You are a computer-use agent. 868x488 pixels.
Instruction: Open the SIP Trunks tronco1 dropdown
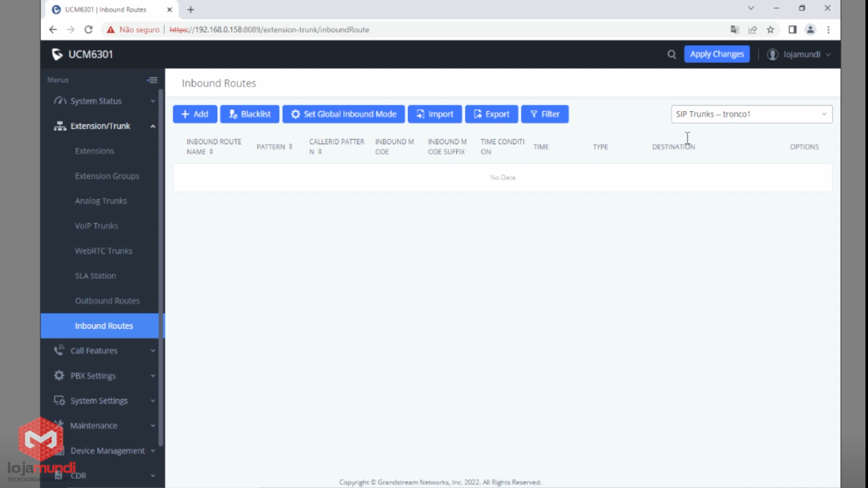click(x=751, y=114)
